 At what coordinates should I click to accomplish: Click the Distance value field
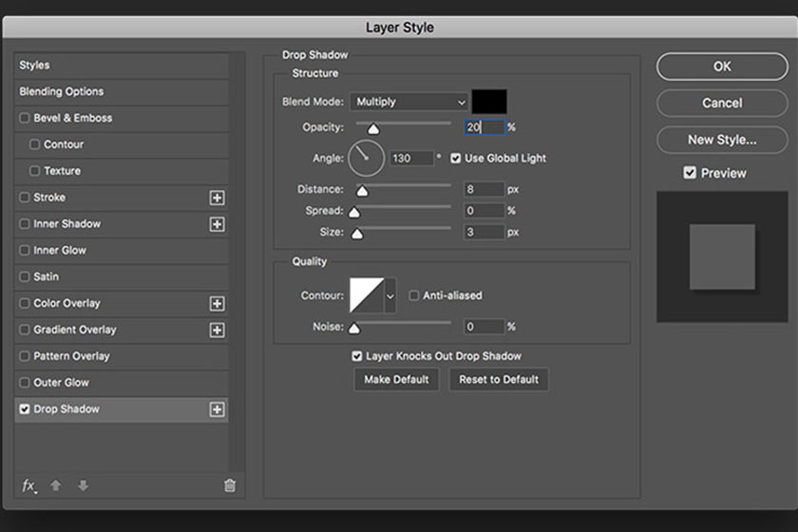[x=484, y=189]
